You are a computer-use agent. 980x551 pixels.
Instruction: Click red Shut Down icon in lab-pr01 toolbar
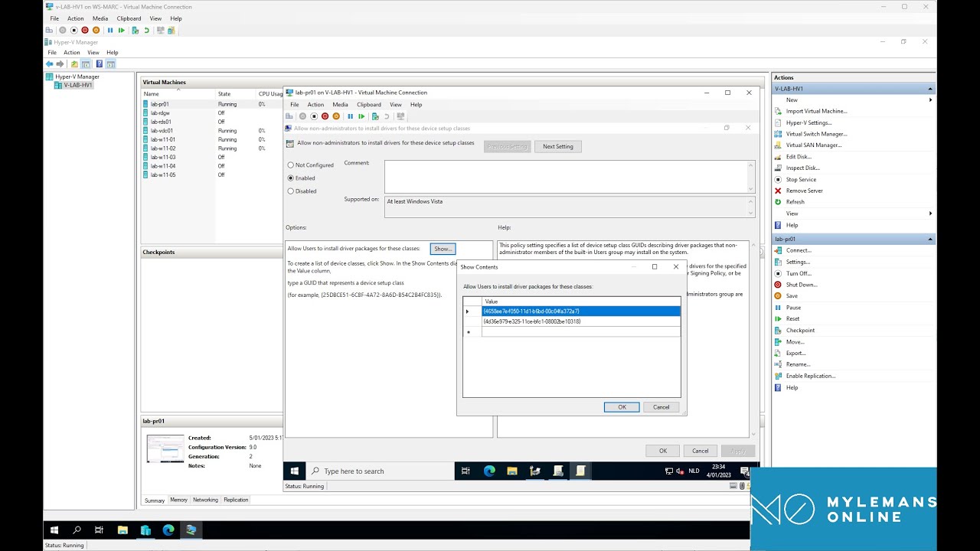point(325,116)
